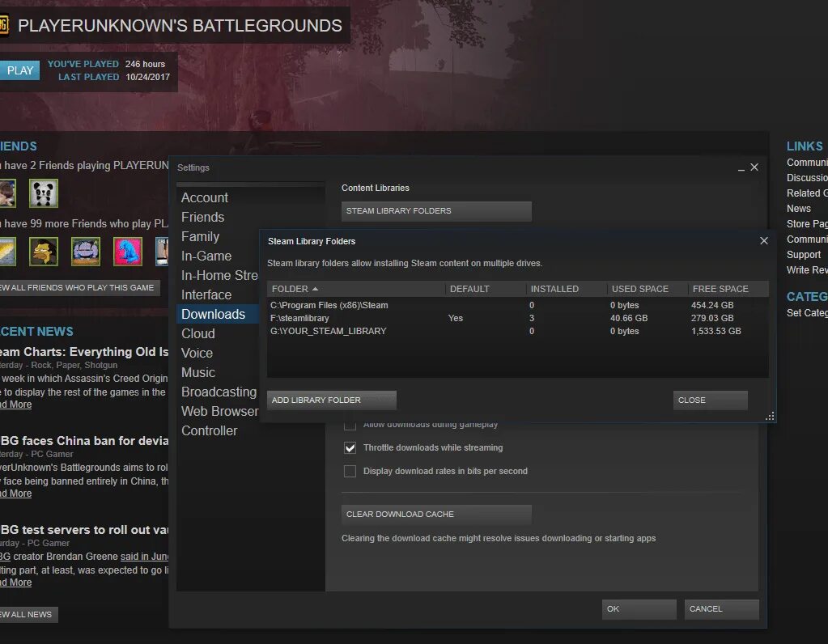Close the Settings window with X
The height and width of the screenshot is (644, 828).
pos(754,167)
